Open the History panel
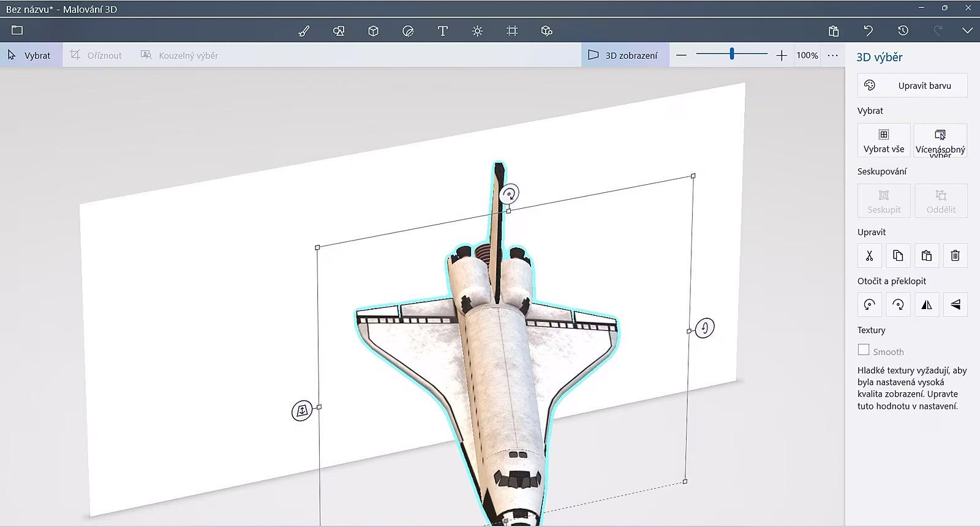Screen dimensions: 980x527 click(x=903, y=31)
